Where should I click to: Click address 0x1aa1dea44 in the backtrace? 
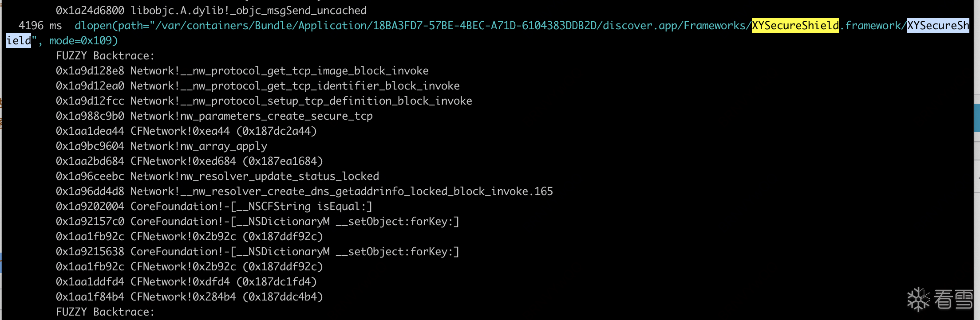[90, 131]
